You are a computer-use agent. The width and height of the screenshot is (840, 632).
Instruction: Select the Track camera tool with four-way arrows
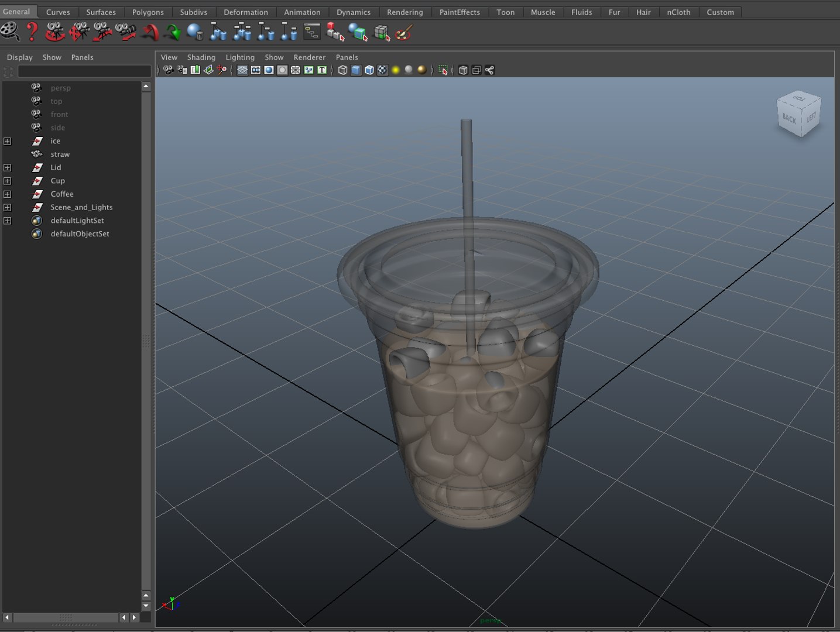click(79, 32)
